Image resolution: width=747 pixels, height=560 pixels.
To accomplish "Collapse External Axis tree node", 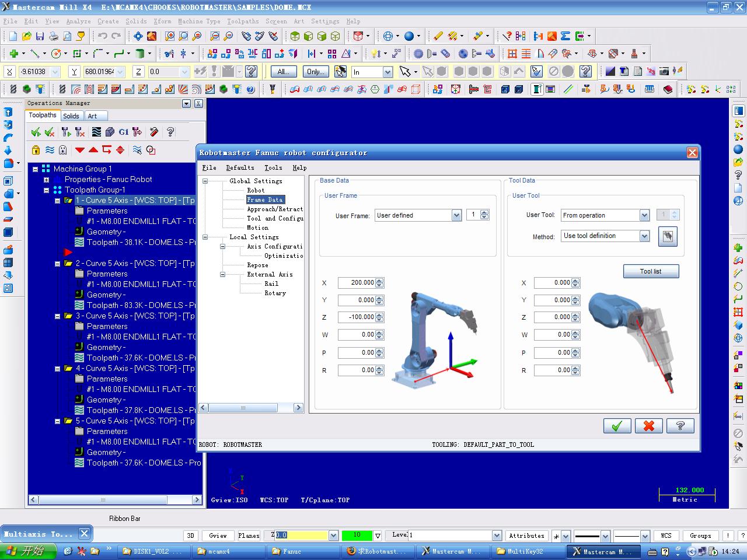I will click(x=223, y=274).
